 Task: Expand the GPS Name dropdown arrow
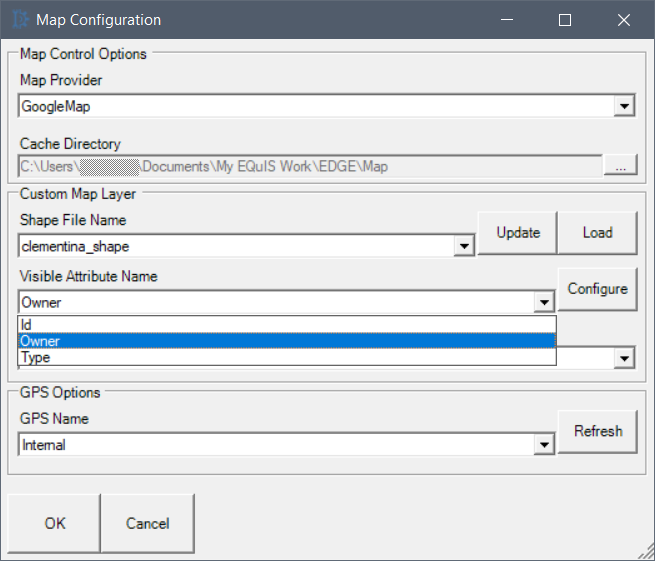(544, 445)
